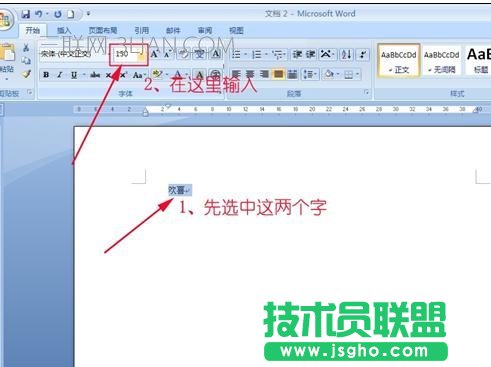Expand Quick Access toolbar customization arrow

(x=88, y=14)
